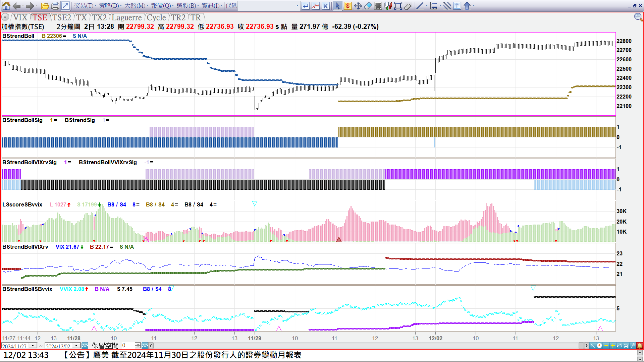Switch to the TR2 tab

click(x=178, y=17)
